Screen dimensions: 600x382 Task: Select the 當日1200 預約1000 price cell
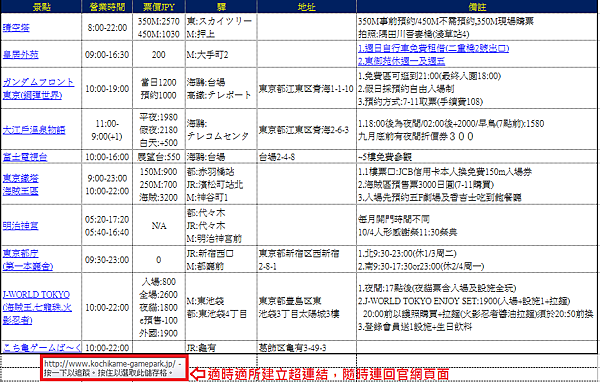pyautogui.click(x=159, y=88)
